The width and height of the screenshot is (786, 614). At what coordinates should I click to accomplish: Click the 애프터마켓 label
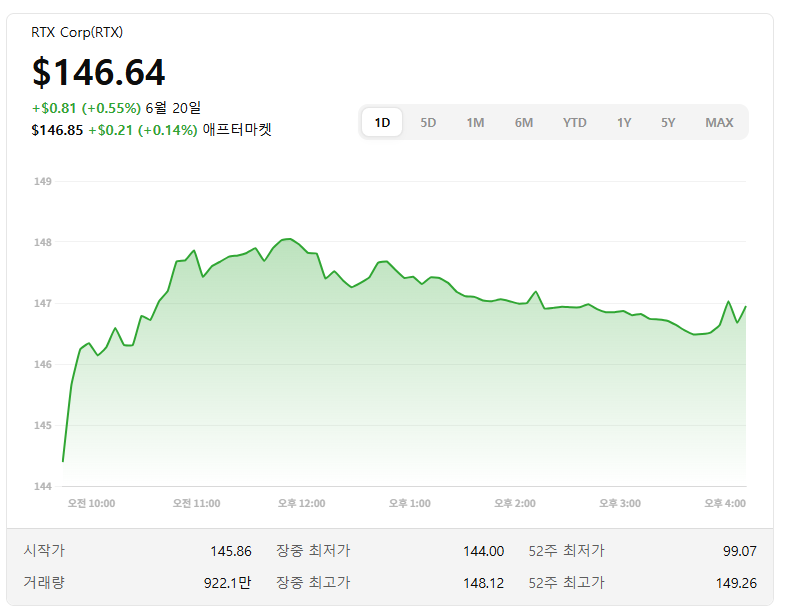[237, 130]
